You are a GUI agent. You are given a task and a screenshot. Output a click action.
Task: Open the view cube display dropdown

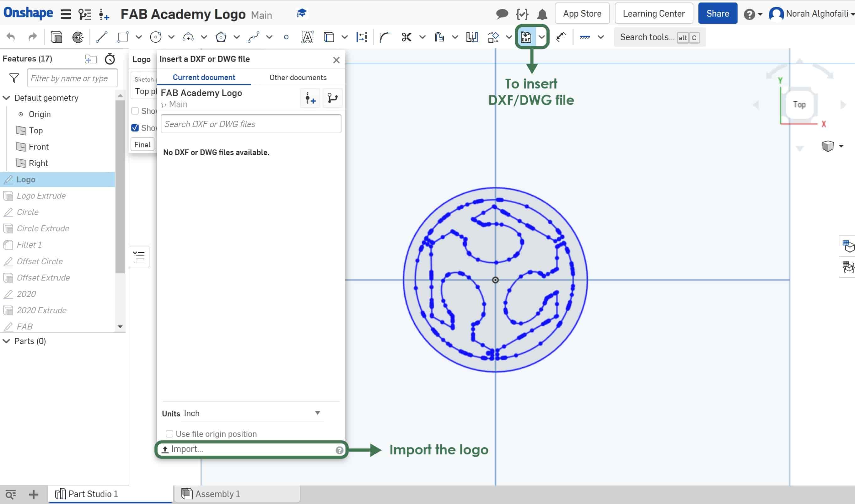pyautogui.click(x=841, y=146)
